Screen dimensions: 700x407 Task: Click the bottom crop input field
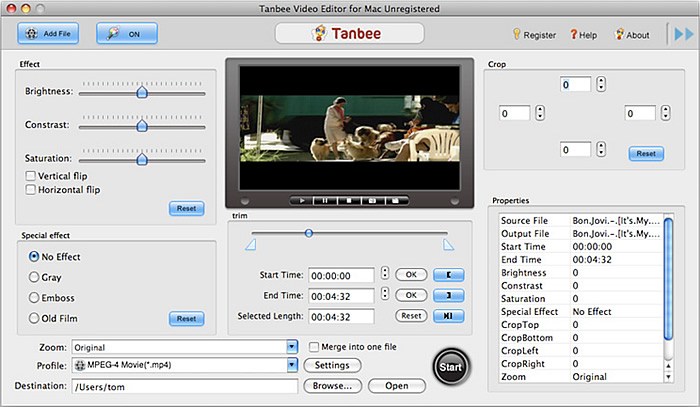tap(575, 150)
